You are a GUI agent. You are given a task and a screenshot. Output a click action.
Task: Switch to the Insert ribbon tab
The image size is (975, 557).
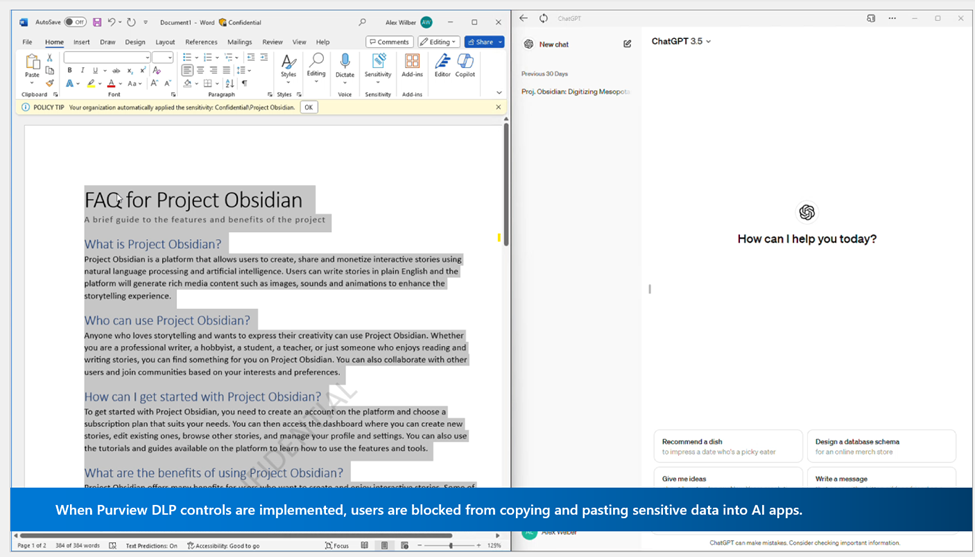tap(81, 42)
